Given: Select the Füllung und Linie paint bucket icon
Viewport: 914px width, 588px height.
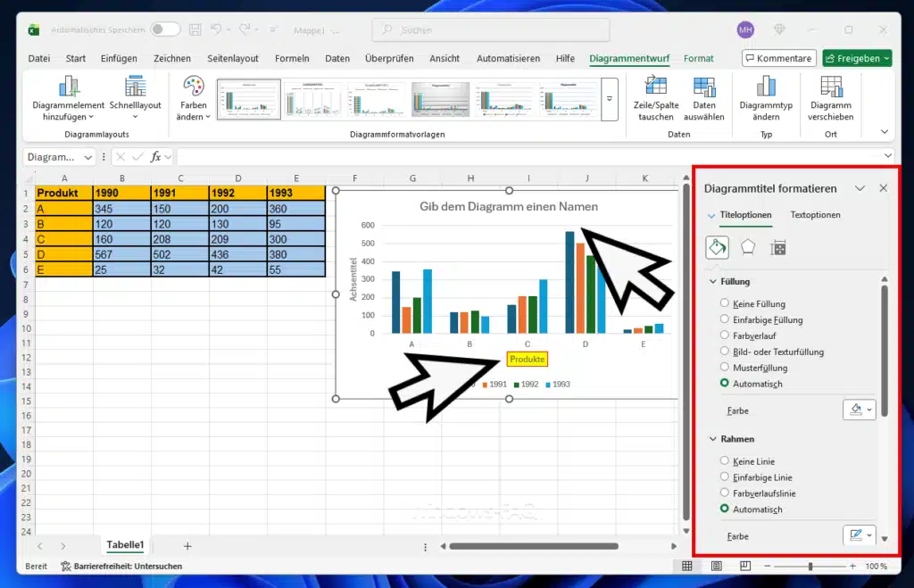Looking at the screenshot, I should (x=717, y=247).
